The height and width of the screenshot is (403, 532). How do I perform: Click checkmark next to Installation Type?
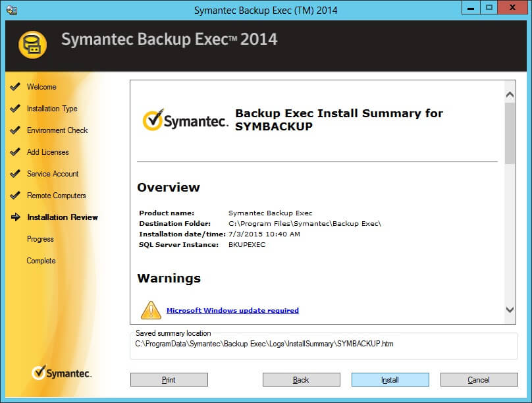tap(15, 108)
